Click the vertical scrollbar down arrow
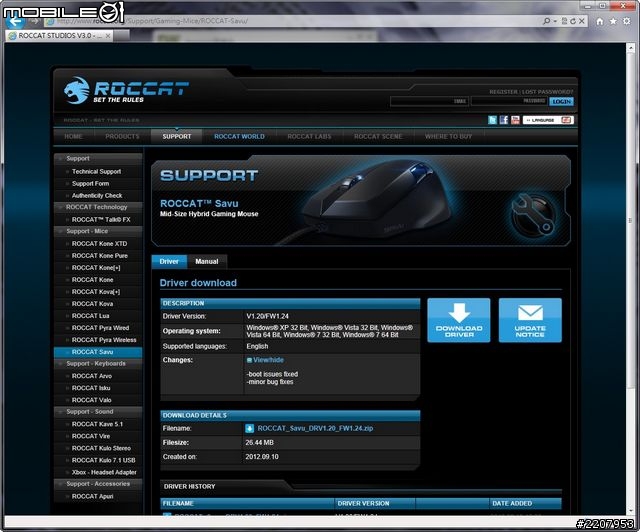This screenshot has width=640, height=532. tap(630, 510)
